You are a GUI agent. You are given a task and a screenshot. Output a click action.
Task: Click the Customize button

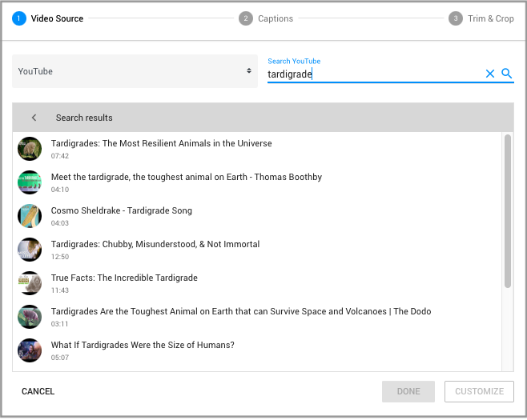pyautogui.click(x=479, y=391)
